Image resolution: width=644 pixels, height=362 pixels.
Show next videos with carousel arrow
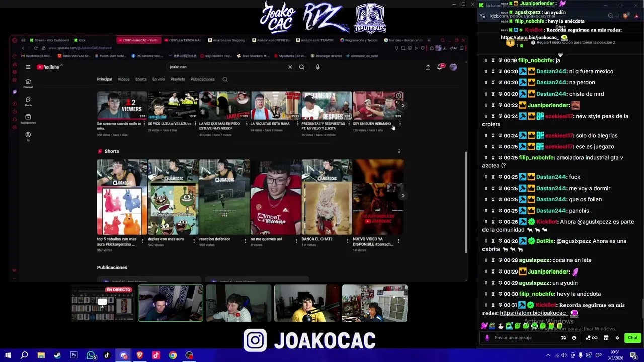click(403, 106)
